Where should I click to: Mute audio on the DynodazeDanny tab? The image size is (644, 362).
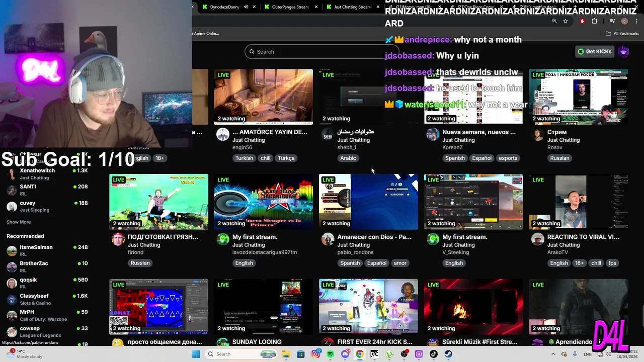tap(246, 7)
